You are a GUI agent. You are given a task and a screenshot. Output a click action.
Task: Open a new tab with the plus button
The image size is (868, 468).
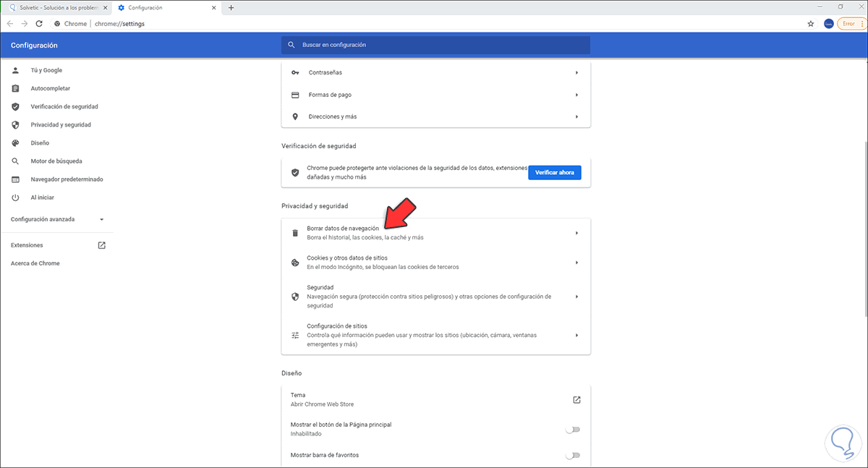tap(231, 7)
